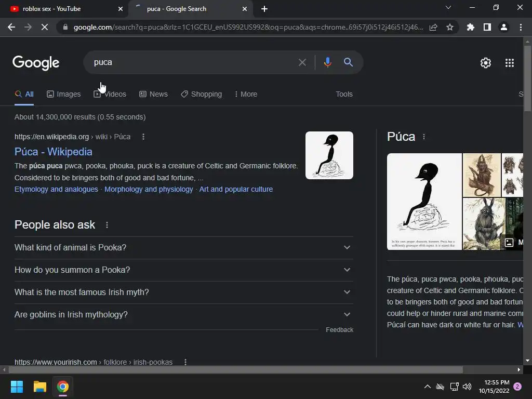Click the address bar URL
This screenshot has width=532, height=399.
pos(248,27)
